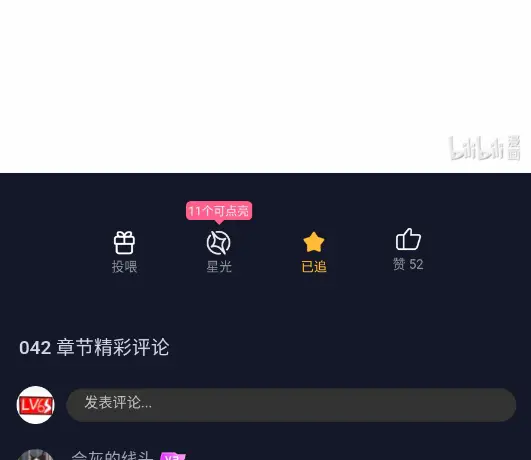The width and height of the screenshot is (531, 460).
Task: Open the pink 11个可点亮 tooltip bubble
Action: (219, 211)
